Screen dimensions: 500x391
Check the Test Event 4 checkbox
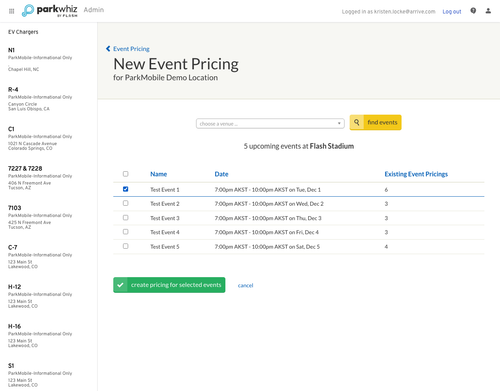tap(125, 232)
